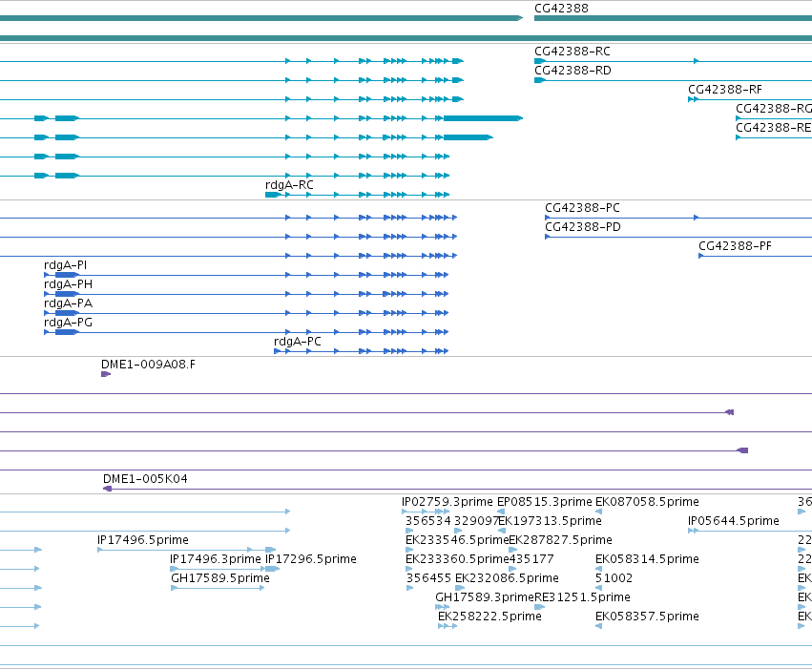
Task: Click the EK258222.5prime EST label
Action: coord(489,617)
